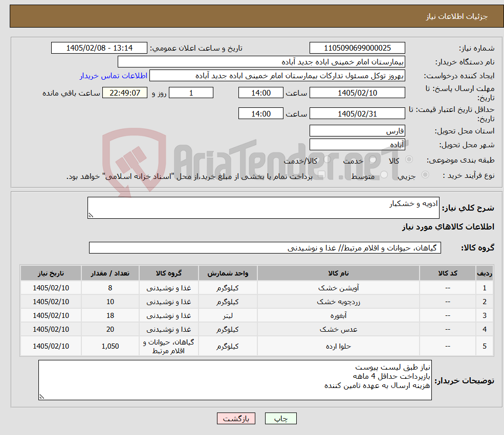
Task: Click the آبغوره item name
Action: 338,315
